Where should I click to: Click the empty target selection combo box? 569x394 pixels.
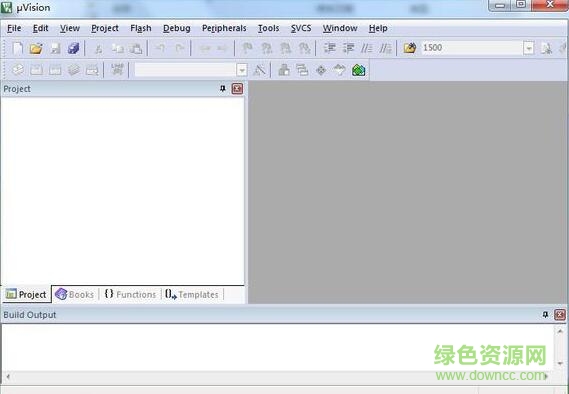pyautogui.click(x=185, y=70)
